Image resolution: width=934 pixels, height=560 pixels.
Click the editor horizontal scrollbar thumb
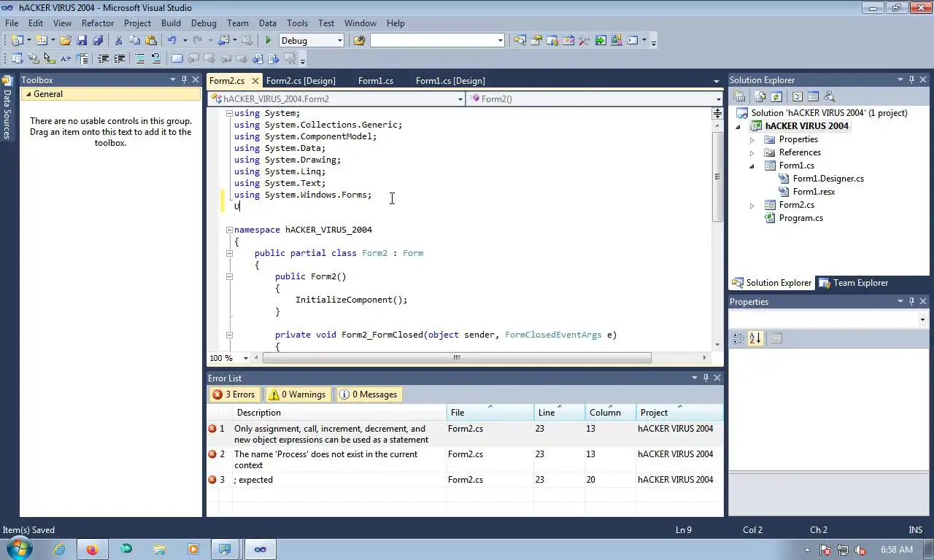tap(457, 358)
